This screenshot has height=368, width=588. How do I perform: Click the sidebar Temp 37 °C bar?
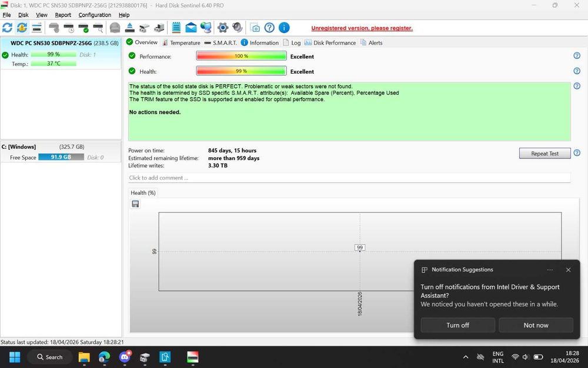click(54, 64)
